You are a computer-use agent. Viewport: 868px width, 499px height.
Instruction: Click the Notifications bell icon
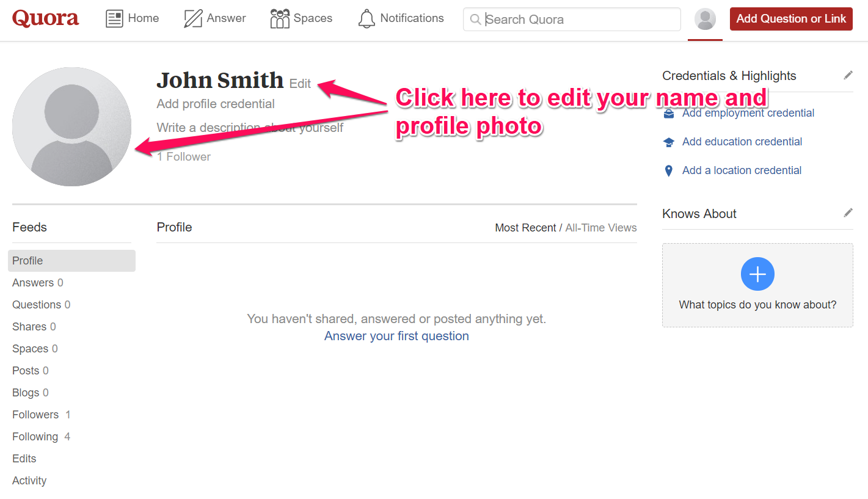[367, 18]
